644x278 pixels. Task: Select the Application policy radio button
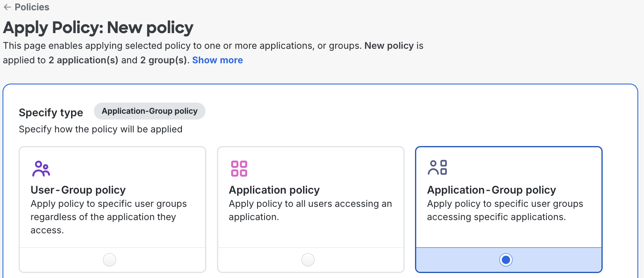pos(308,259)
